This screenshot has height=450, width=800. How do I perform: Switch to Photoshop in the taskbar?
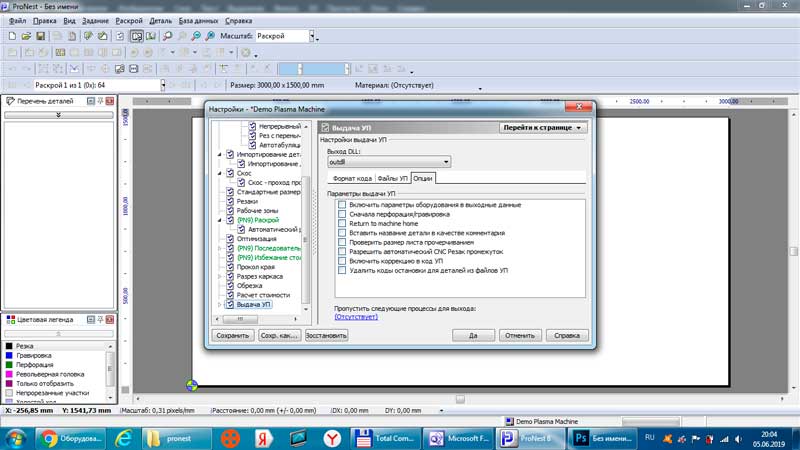[x=603, y=438]
